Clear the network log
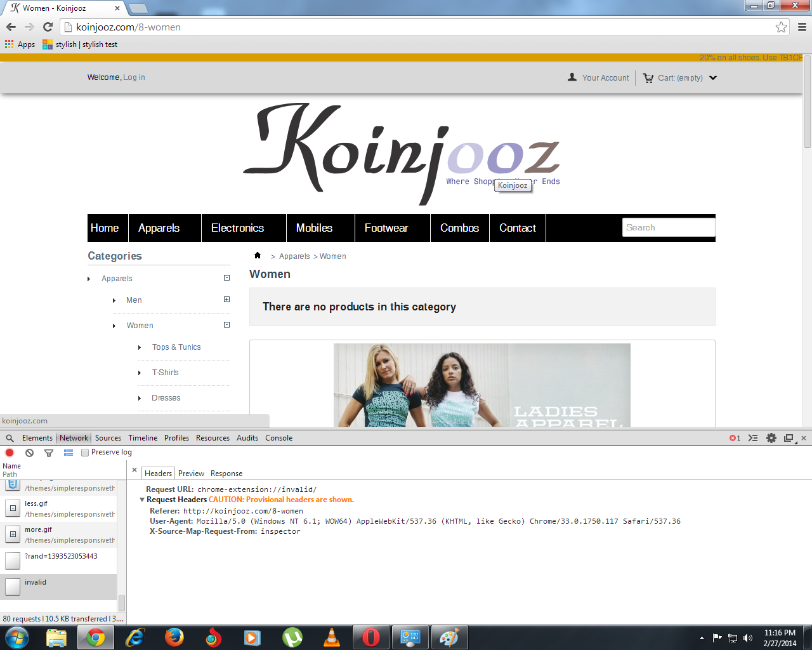812x650 pixels. pyautogui.click(x=29, y=453)
